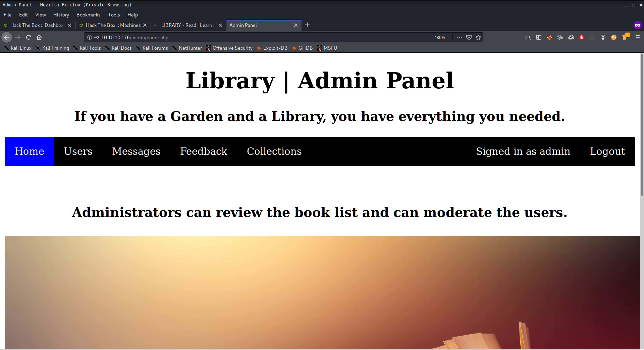644x350 pixels.
Task: Click the saved login key icon
Action: coord(96,37)
